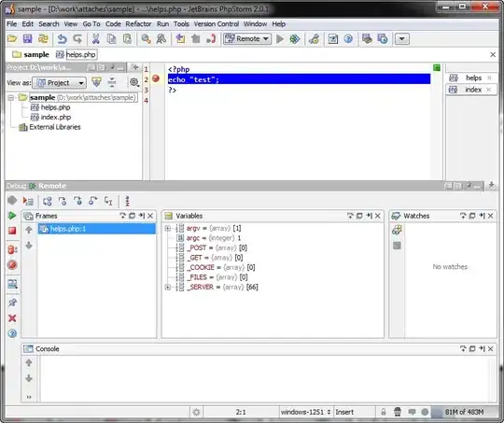Open the Remote run configuration dropdown
The image size is (504, 423).
click(247, 39)
